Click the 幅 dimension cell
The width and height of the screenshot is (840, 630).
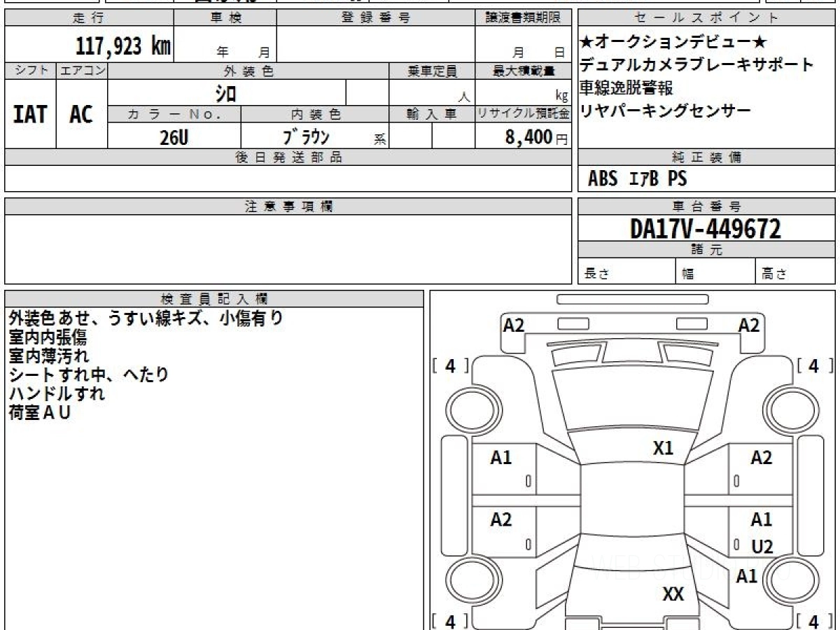(715, 272)
